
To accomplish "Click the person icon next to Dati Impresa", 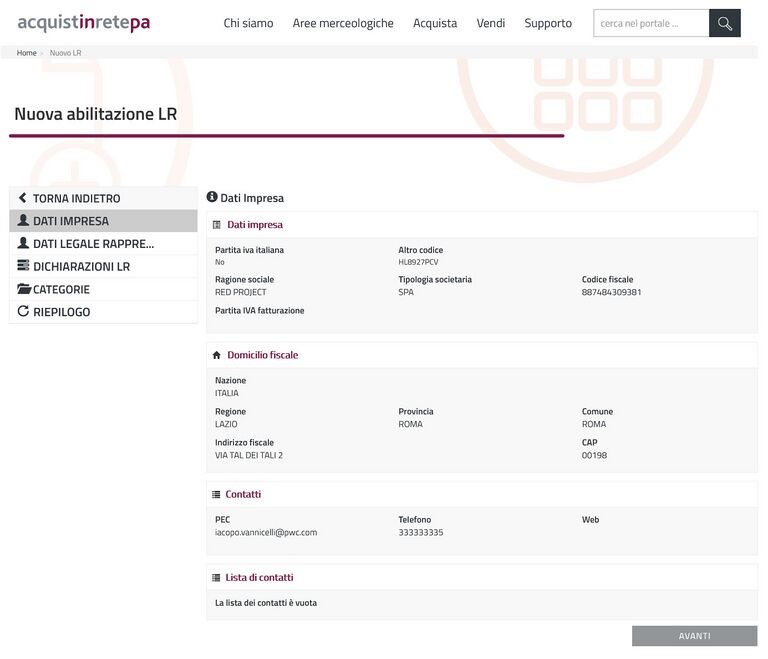I will pyautogui.click(x=23, y=221).
